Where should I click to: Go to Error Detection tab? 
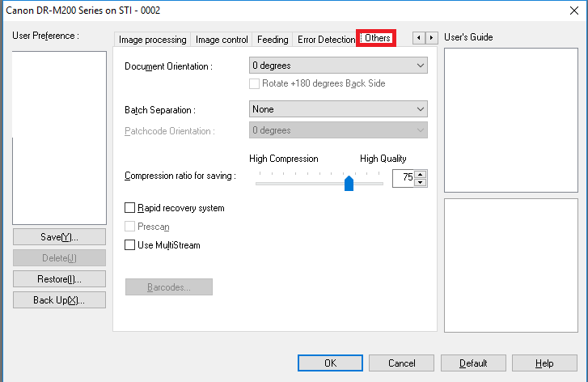pyautogui.click(x=326, y=39)
